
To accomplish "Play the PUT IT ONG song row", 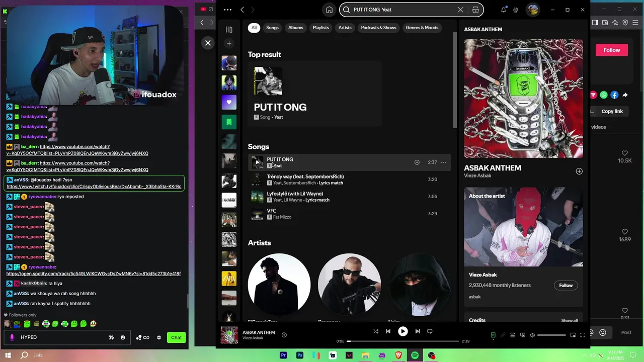I will pyautogui.click(x=257, y=162).
